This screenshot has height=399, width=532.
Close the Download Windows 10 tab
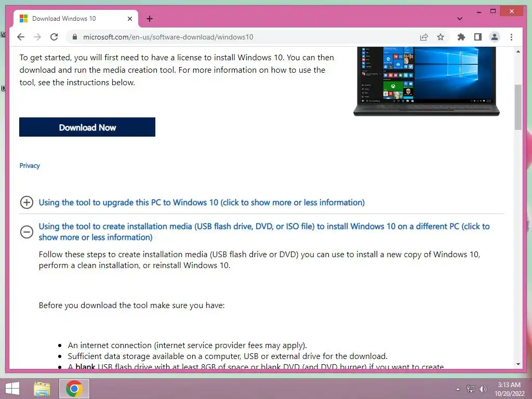[x=129, y=19]
